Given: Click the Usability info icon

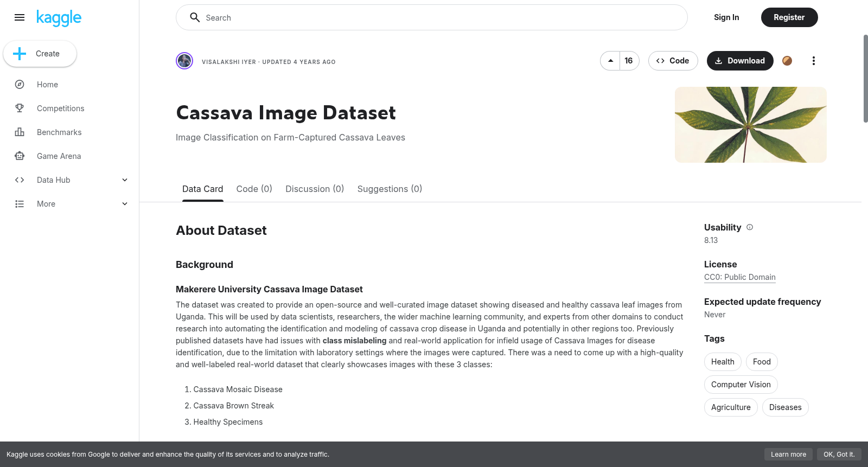Looking at the screenshot, I should coord(750,227).
